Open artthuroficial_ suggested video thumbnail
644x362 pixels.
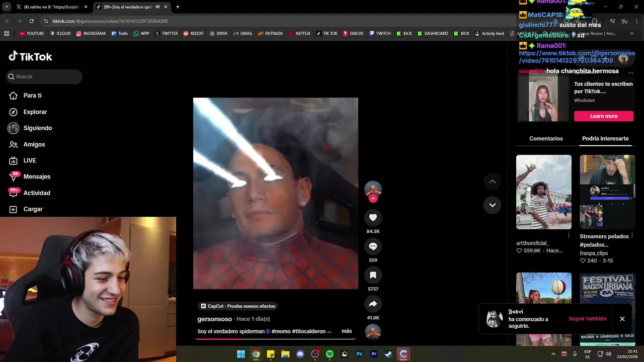pyautogui.click(x=543, y=192)
